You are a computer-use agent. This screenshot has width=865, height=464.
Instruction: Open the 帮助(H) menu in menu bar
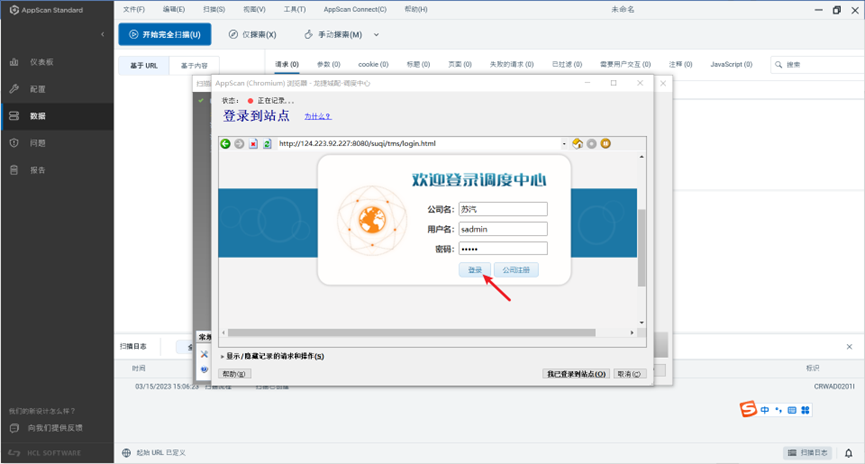coord(416,9)
